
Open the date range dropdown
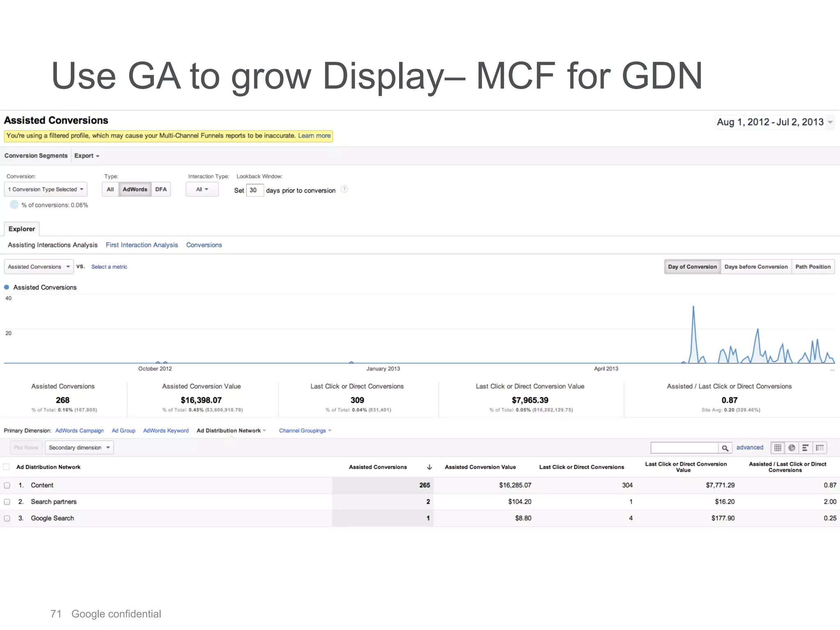click(x=775, y=122)
